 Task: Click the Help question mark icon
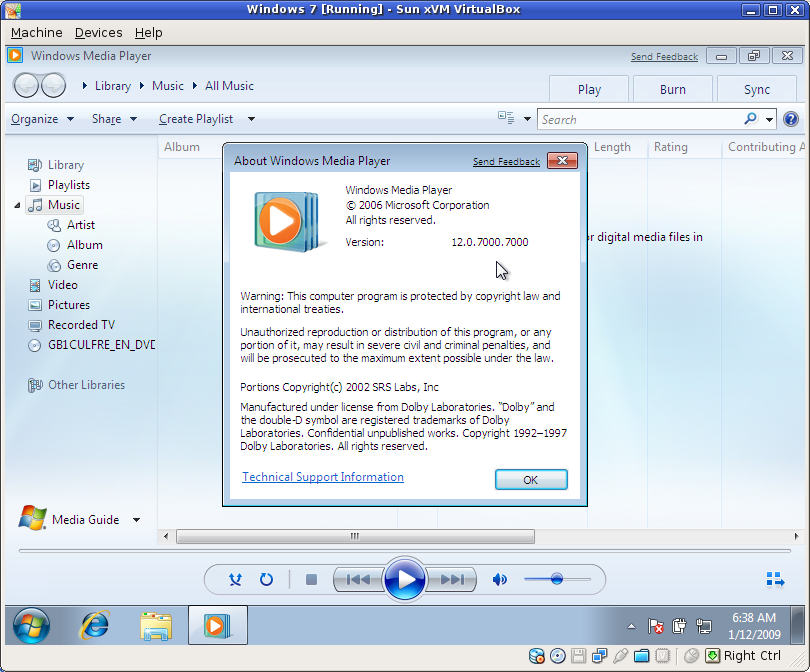pos(791,119)
